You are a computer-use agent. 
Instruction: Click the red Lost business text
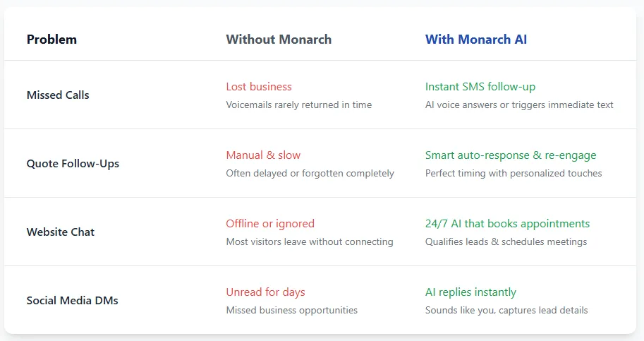point(259,87)
